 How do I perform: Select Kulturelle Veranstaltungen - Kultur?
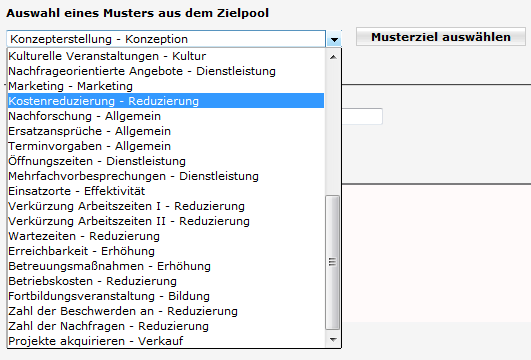(166, 56)
